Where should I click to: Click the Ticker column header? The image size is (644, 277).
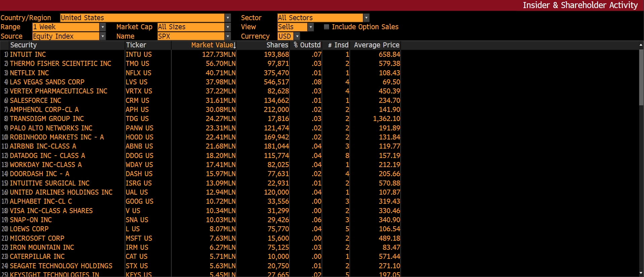click(x=136, y=45)
